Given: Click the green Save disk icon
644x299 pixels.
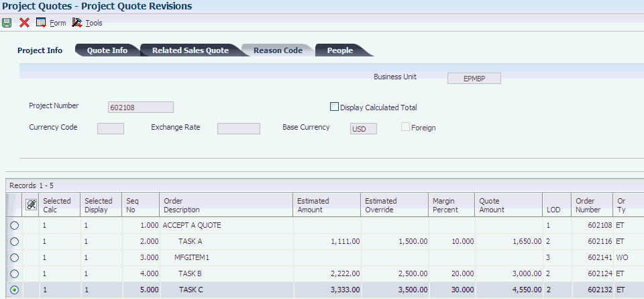Looking at the screenshot, I should 7,23.
